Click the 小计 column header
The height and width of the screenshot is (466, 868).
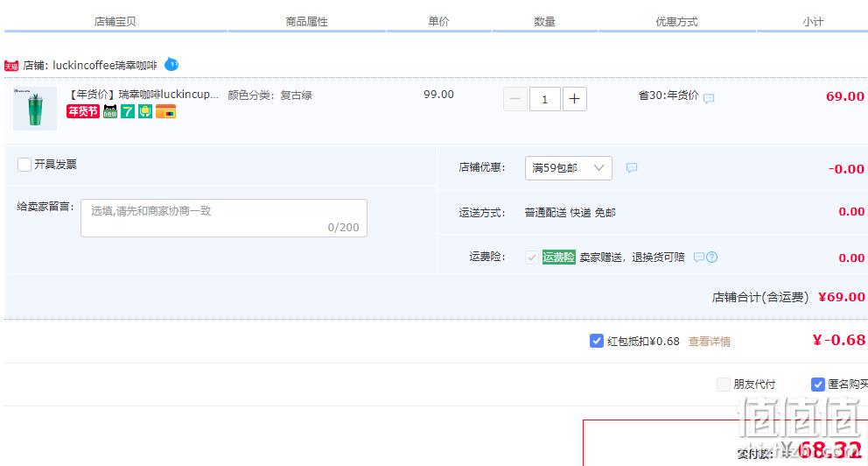(x=813, y=22)
